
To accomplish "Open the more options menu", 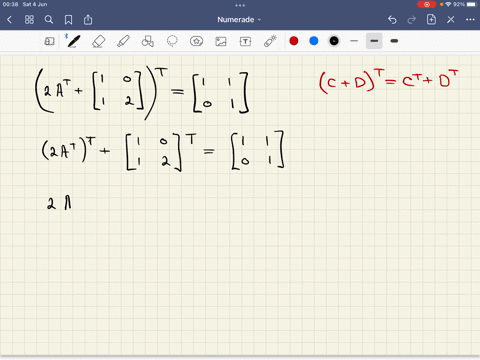I will pyautogui.click(x=470, y=20).
